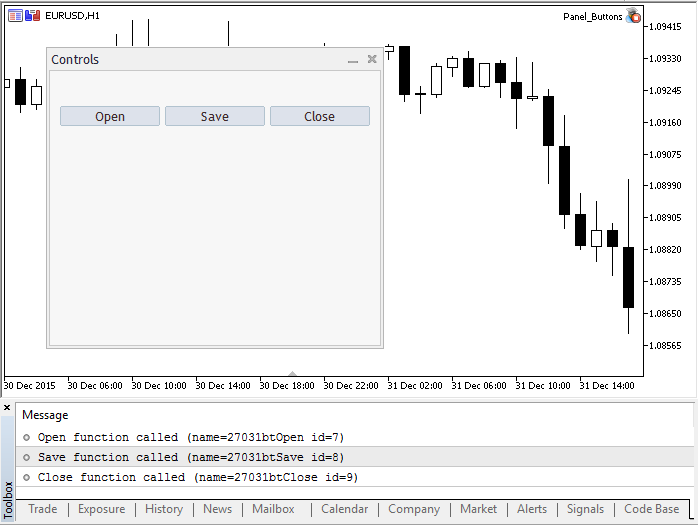Show the Calendar tab
The width and height of the screenshot is (698, 525).
344,509
